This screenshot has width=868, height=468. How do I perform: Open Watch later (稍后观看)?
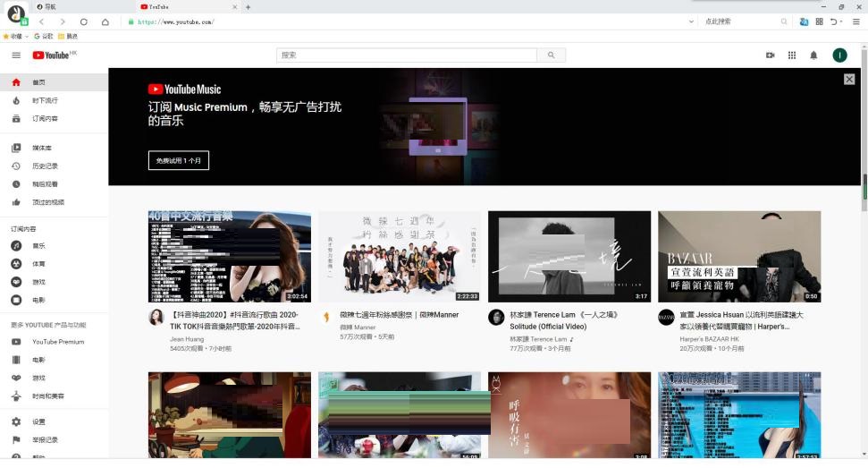coord(54,183)
